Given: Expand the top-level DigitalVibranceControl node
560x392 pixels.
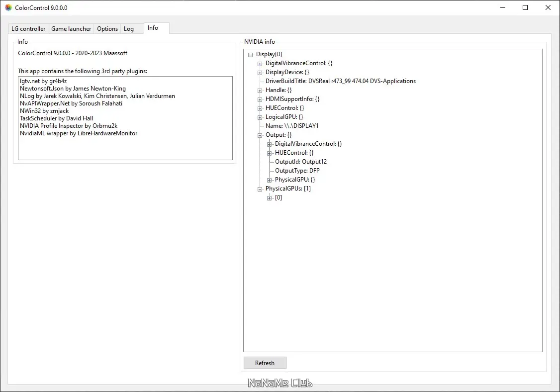Looking at the screenshot, I should click(x=260, y=64).
